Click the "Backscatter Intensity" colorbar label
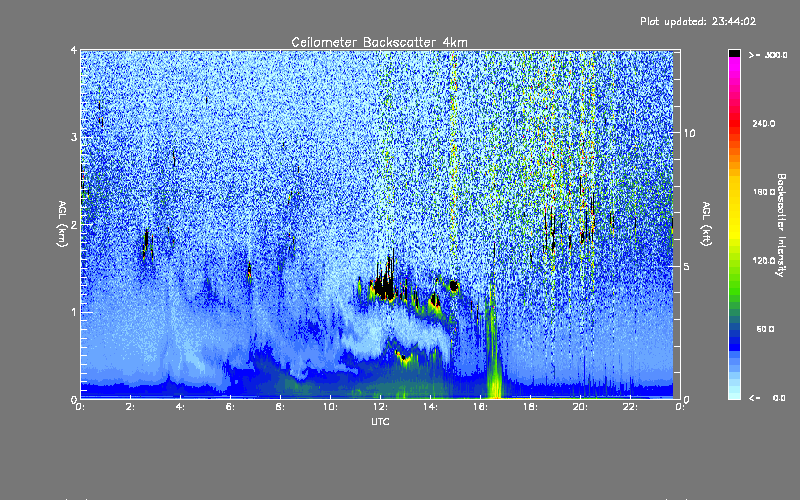Viewport: 800px width, 500px height. (781, 225)
